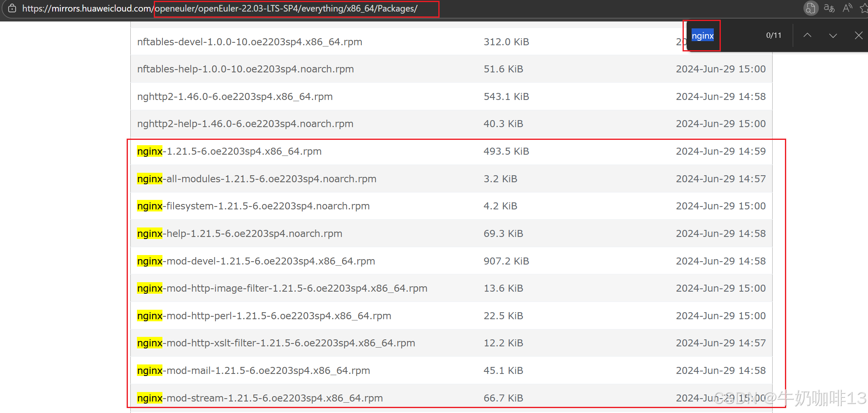This screenshot has width=868, height=413.
Task: Close the find bar
Action: [859, 35]
